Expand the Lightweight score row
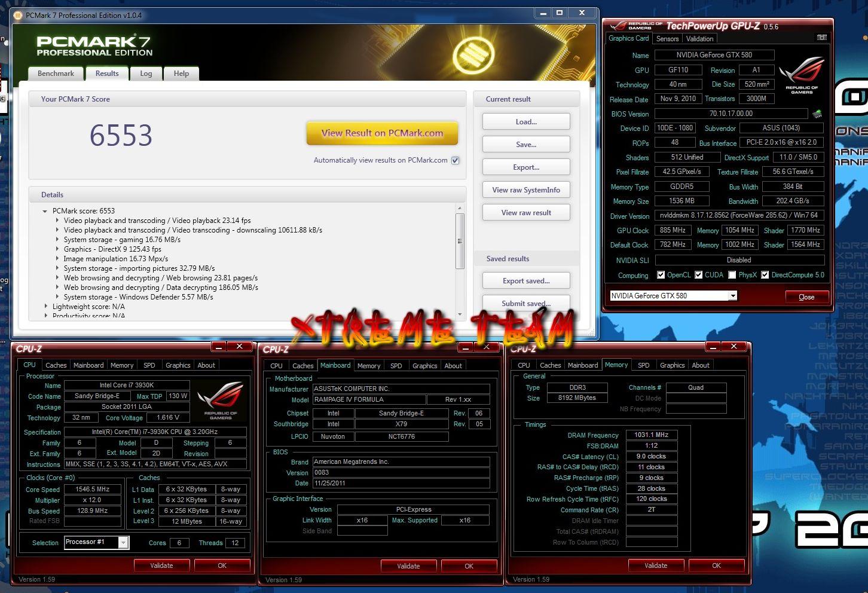This screenshot has width=868, height=593. [x=46, y=307]
